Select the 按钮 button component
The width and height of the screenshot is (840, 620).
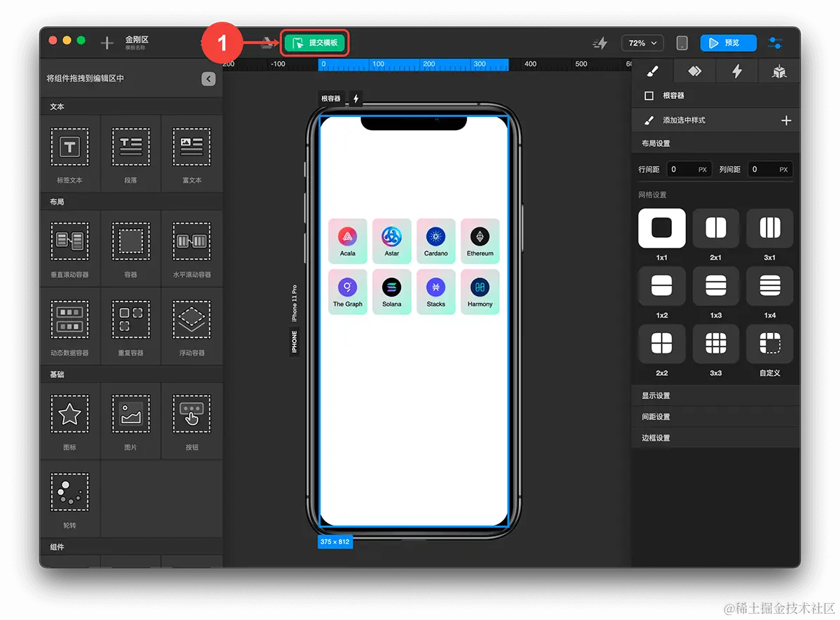tap(192, 421)
